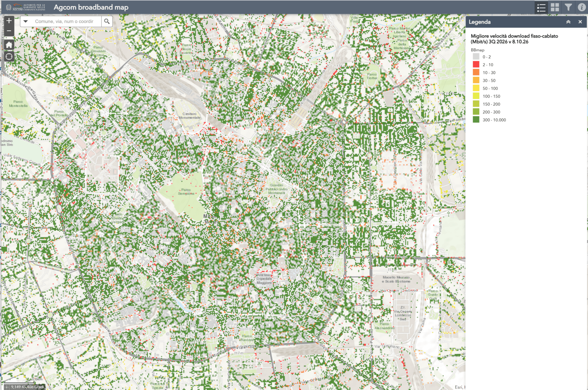Open basemap gallery grid icon
This screenshot has width=588, height=390.
[555, 7]
